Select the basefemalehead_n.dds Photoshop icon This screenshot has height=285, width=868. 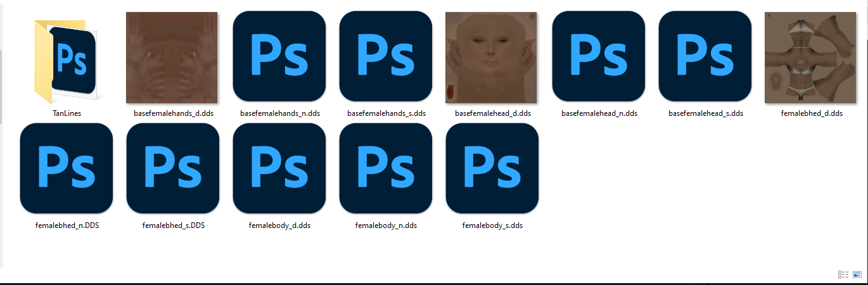coord(599,57)
